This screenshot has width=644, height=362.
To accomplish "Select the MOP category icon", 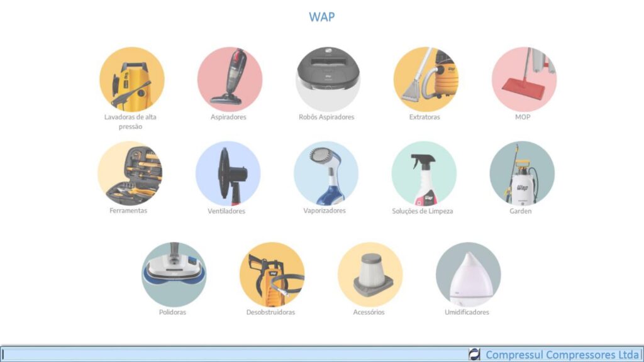I will pos(524,79).
